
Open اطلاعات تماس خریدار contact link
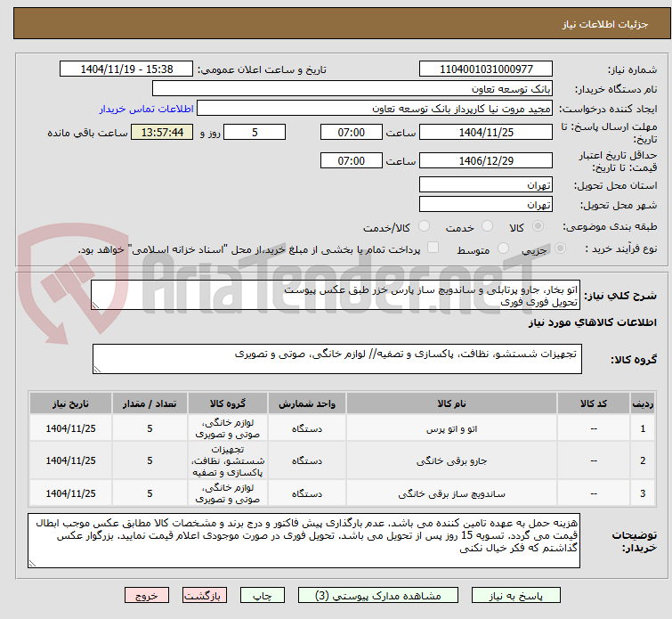[x=147, y=109]
